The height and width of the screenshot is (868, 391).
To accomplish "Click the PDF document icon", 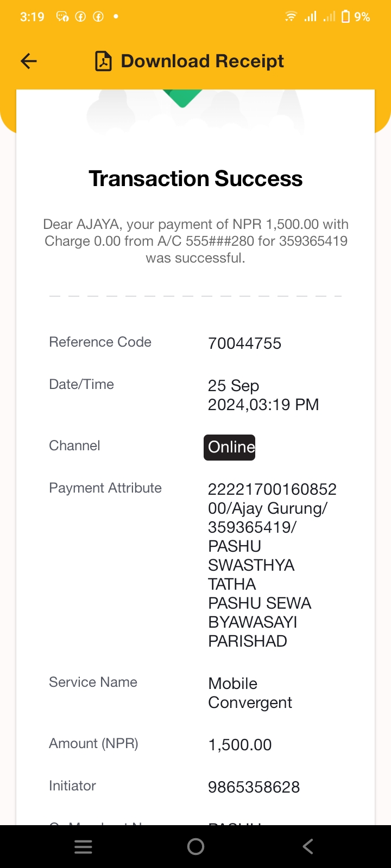I will click(x=103, y=61).
